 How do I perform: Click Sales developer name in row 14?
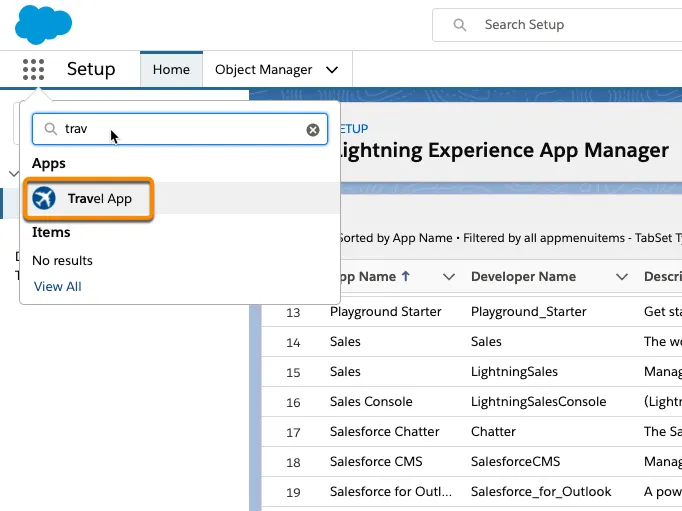tap(486, 341)
